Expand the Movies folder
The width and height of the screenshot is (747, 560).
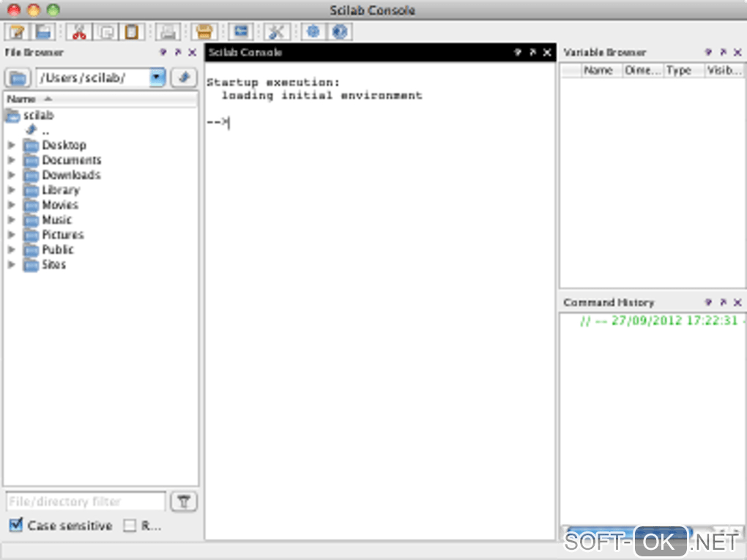pyautogui.click(x=12, y=205)
